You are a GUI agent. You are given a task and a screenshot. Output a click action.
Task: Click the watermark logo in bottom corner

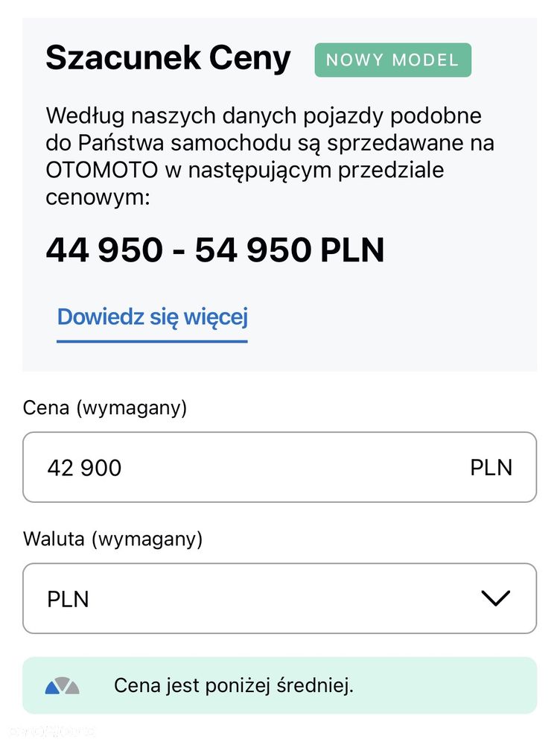click(48, 732)
